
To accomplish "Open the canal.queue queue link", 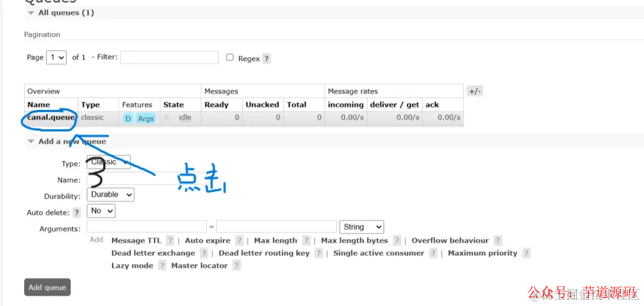I will point(51,118).
